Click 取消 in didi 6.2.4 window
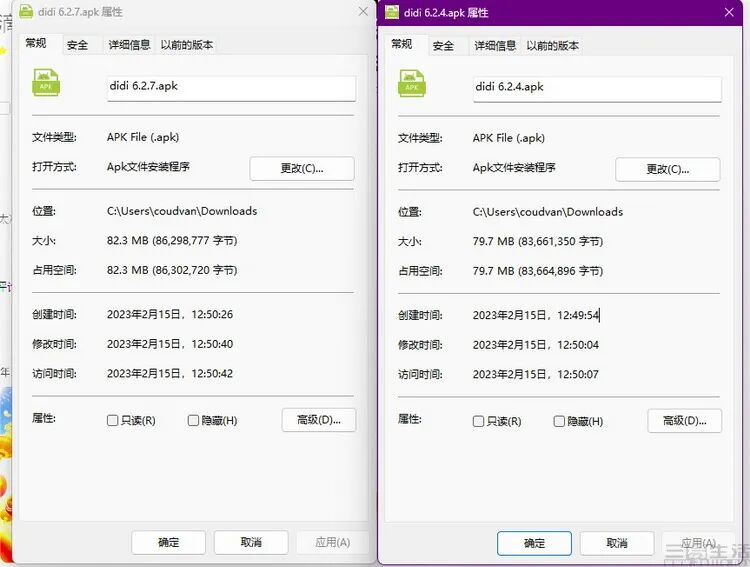 (617, 543)
